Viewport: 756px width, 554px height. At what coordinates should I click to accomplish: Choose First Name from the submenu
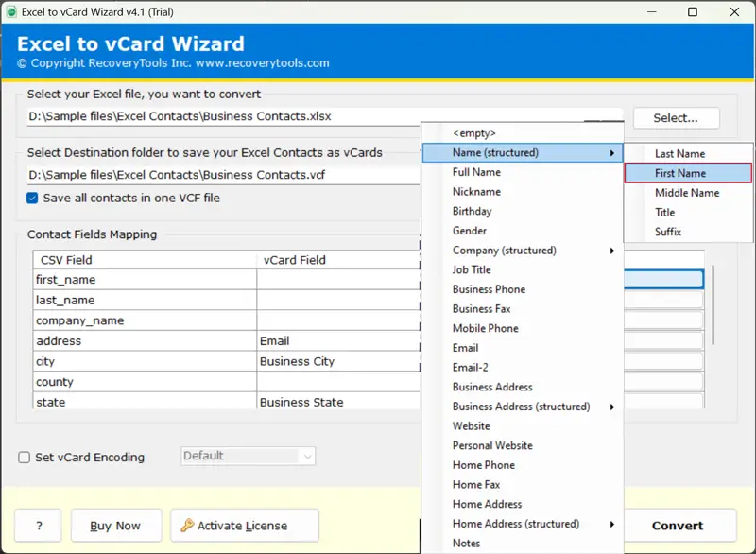coord(687,173)
